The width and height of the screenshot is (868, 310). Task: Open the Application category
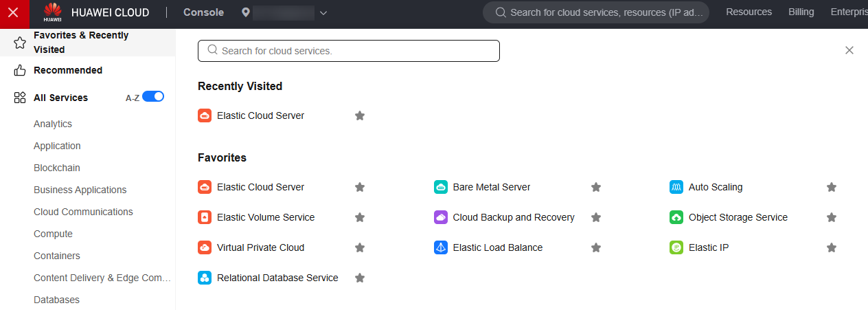pyautogui.click(x=57, y=146)
